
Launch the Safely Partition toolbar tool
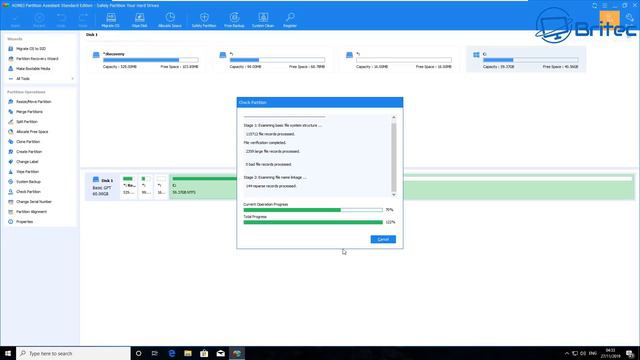click(x=204, y=20)
